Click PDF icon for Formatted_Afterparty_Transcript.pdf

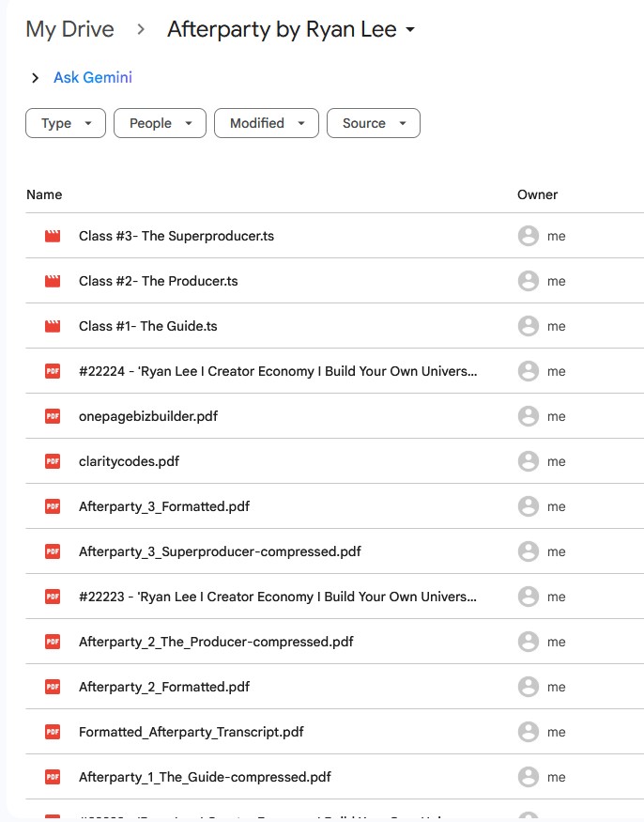[x=53, y=732]
